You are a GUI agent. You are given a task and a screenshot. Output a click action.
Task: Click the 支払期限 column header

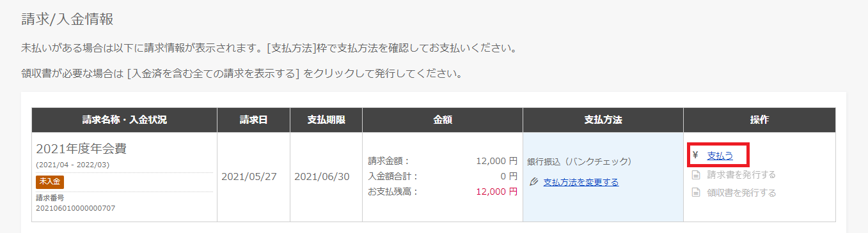point(326,120)
